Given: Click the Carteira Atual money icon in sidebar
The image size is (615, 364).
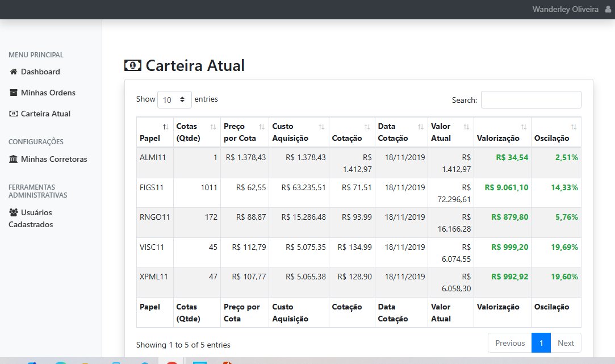Looking at the screenshot, I should 14,114.
